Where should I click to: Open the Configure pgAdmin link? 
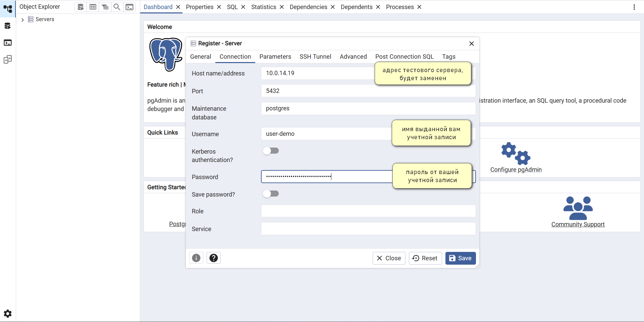point(516,170)
